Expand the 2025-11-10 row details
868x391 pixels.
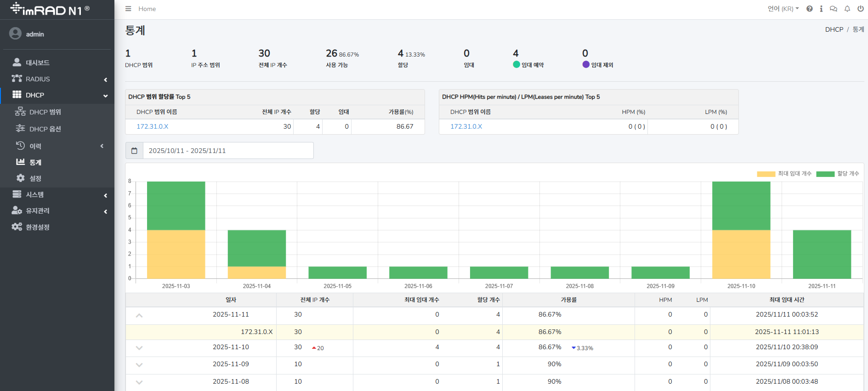pyautogui.click(x=139, y=348)
